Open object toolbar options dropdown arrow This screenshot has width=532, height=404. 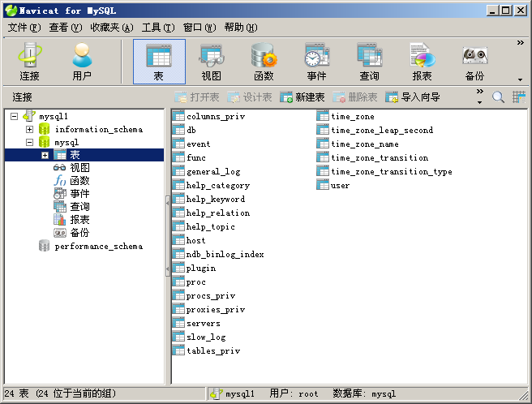click(x=480, y=102)
